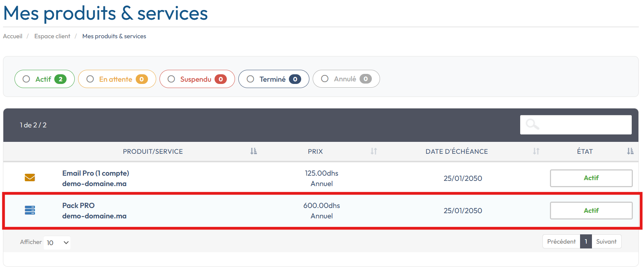
Task: Select the Actif filter radio button
Action: 26,79
